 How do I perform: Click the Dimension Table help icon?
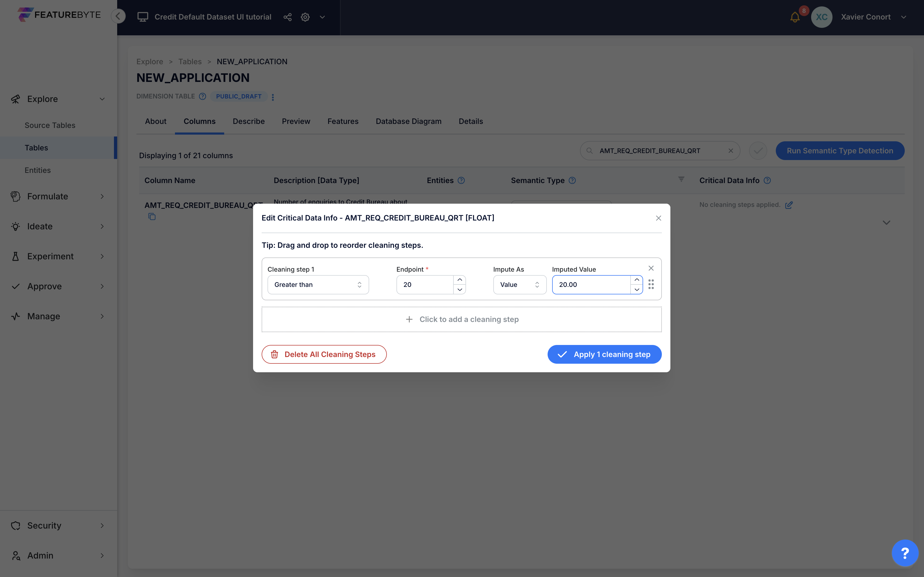point(203,96)
